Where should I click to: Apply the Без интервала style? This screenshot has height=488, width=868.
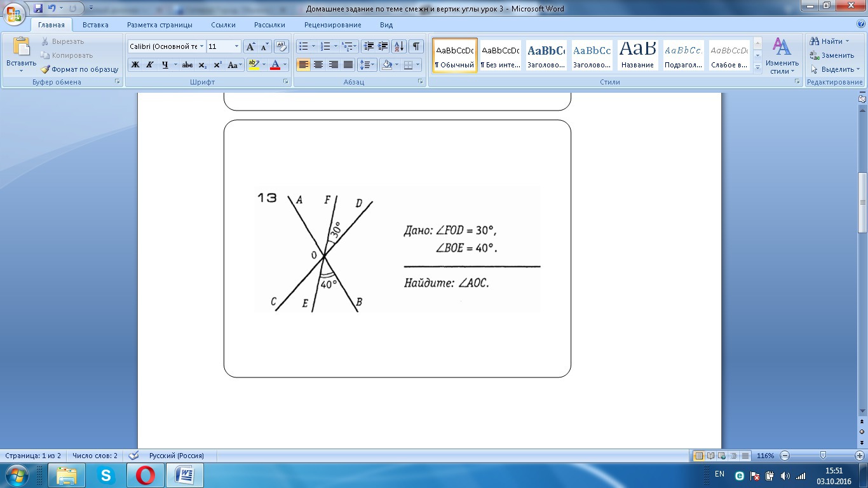point(500,55)
